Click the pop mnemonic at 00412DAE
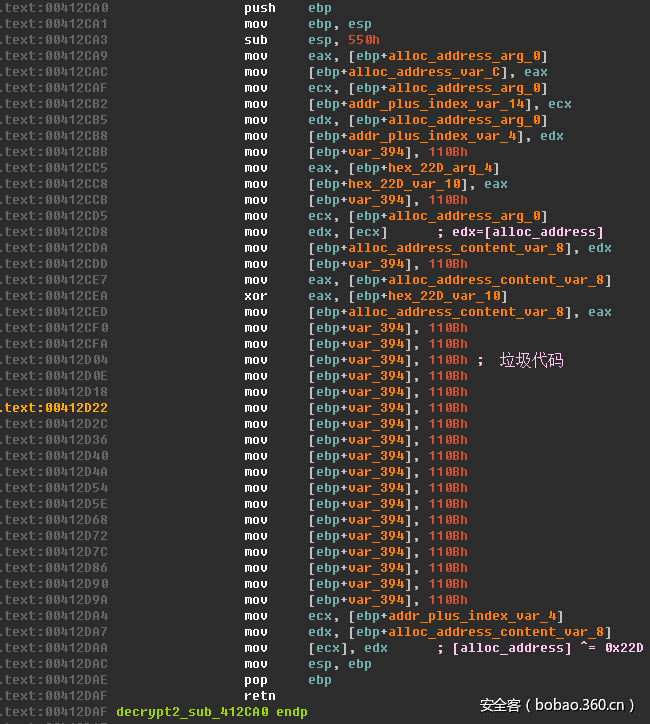Image resolution: width=650 pixels, height=724 pixels. [x=255, y=680]
